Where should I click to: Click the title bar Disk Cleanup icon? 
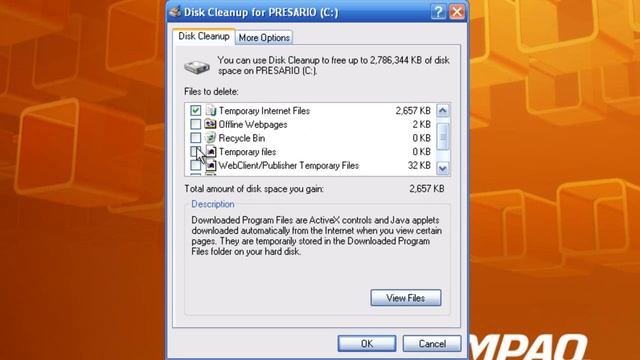(x=176, y=12)
